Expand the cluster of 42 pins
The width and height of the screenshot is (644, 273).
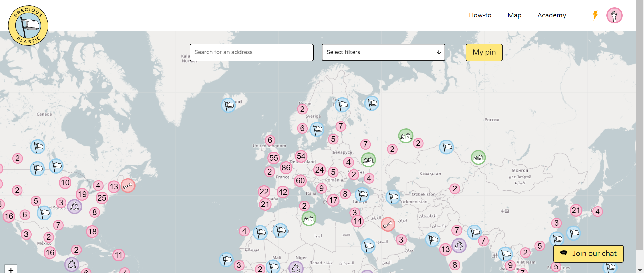click(x=283, y=192)
